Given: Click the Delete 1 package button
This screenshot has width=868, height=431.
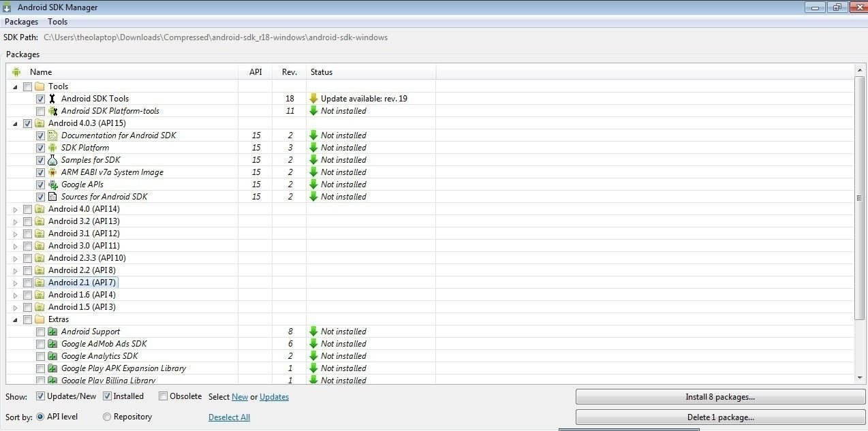Looking at the screenshot, I should pyautogui.click(x=719, y=417).
